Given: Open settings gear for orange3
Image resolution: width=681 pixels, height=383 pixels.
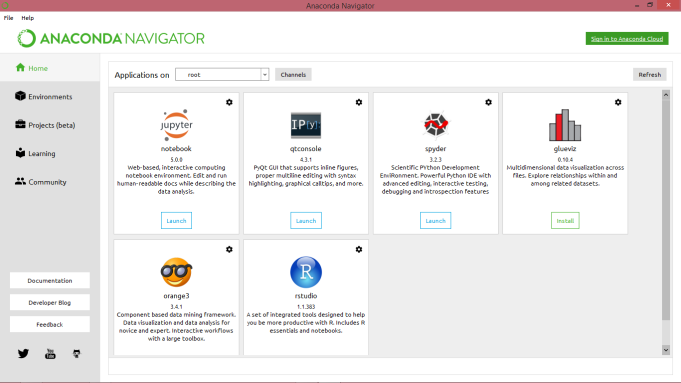Looking at the screenshot, I should (229, 249).
